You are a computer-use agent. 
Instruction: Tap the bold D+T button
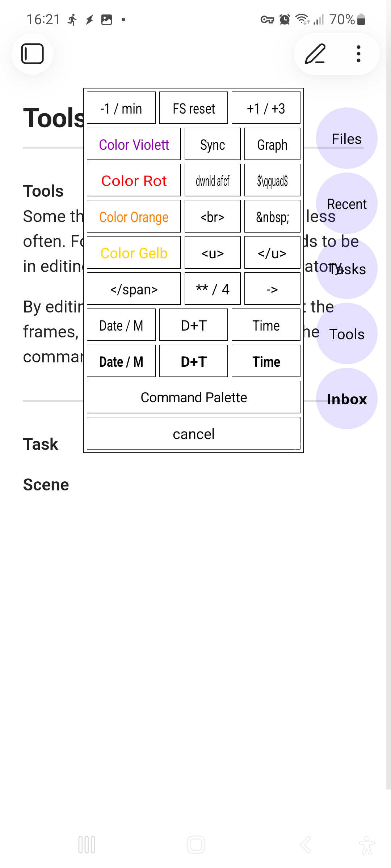(x=194, y=361)
